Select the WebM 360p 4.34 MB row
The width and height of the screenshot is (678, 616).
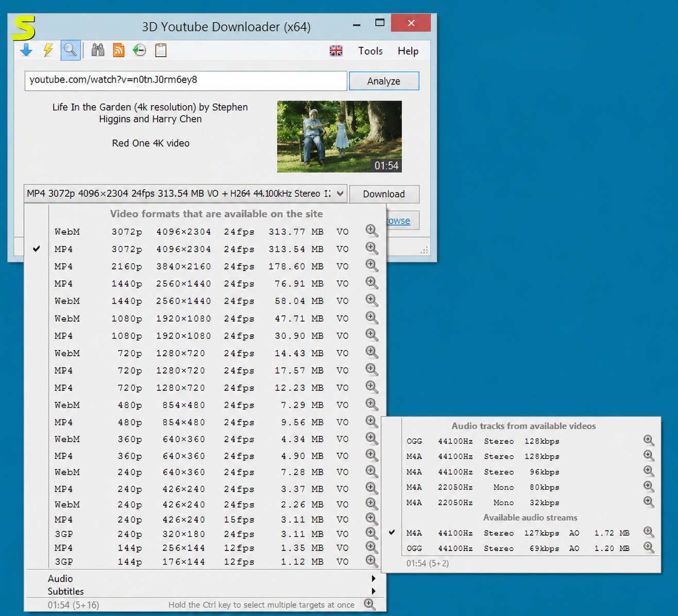[x=205, y=439]
